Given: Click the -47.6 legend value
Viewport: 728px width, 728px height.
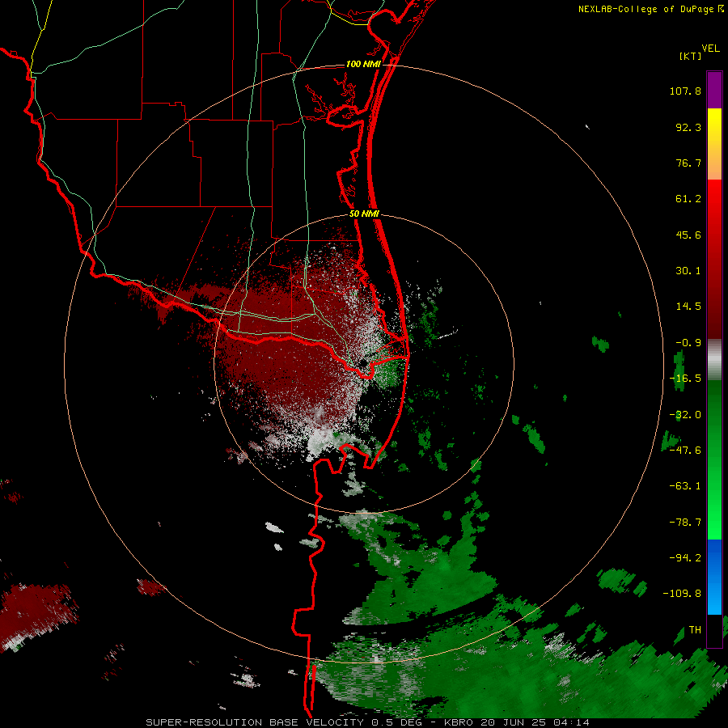Looking at the screenshot, I should (x=685, y=451).
